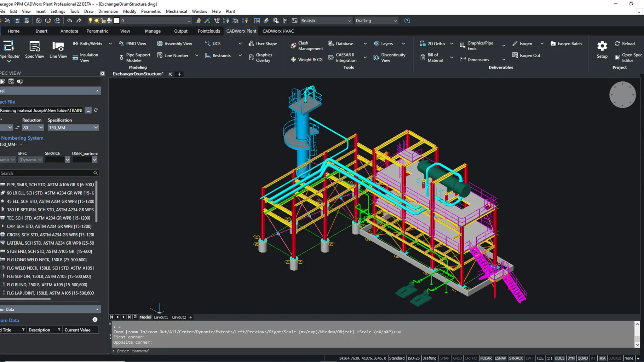Toggle SNAP in the status bar
Viewport: 644px width, 362px height.
click(444, 358)
